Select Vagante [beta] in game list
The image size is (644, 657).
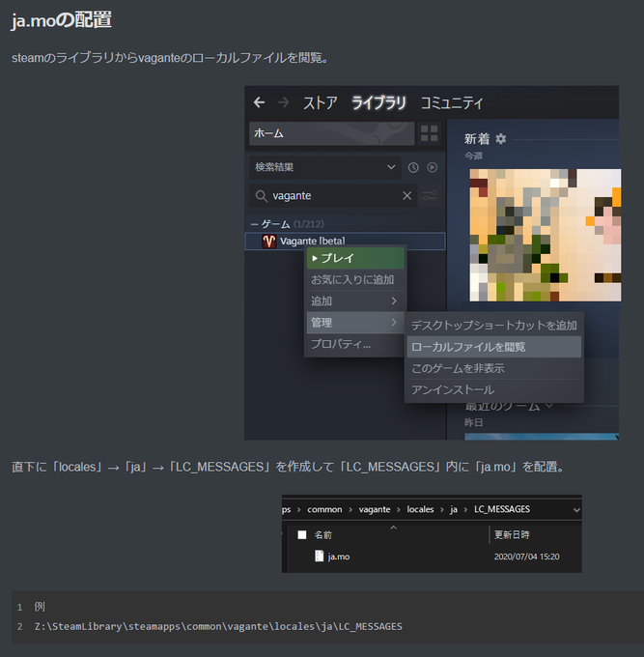345,242
